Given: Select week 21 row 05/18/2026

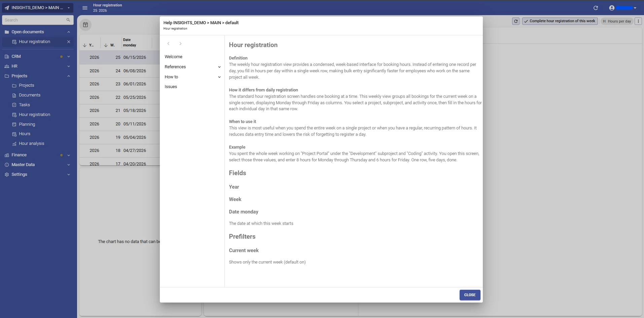Looking at the screenshot, I should click(120, 111).
